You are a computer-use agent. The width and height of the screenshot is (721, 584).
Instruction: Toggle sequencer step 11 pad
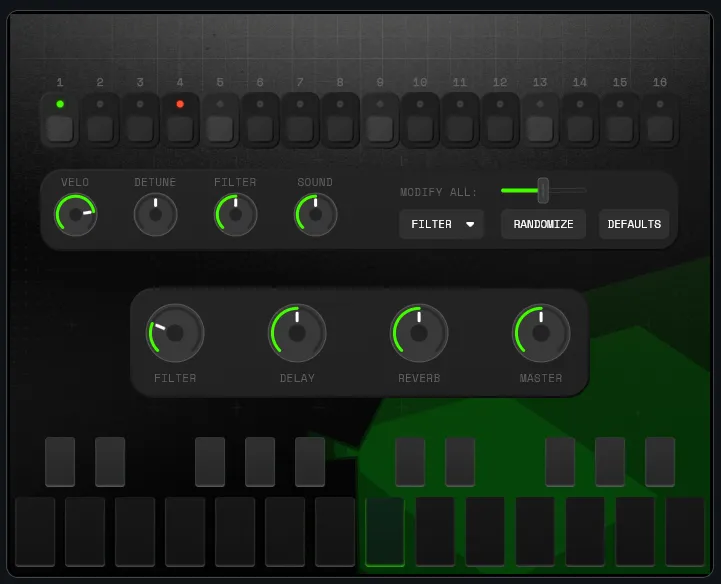pyautogui.click(x=460, y=128)
